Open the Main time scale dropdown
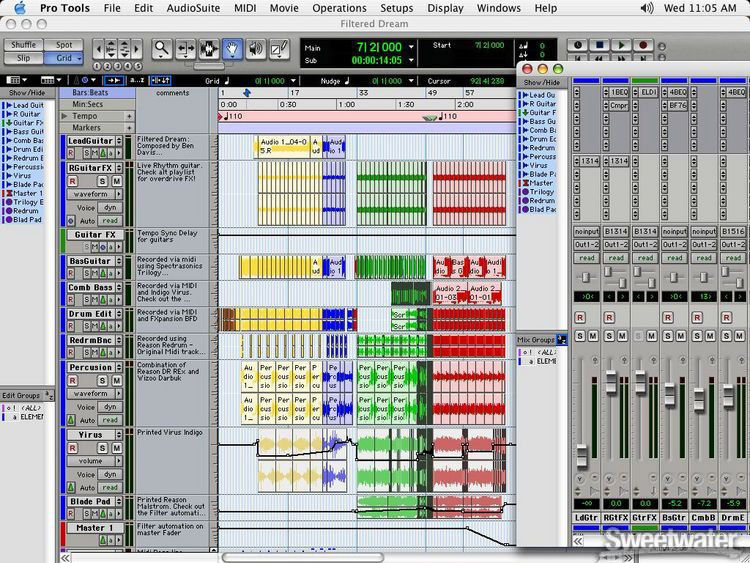Image resolution: width=750 pixels, height=563 pixels. (411, 47)
